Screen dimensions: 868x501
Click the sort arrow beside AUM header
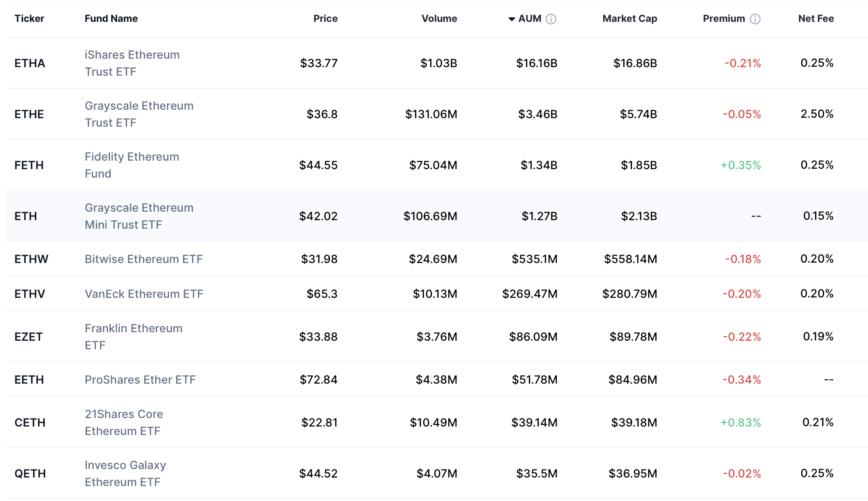click(x=511, y=19)
